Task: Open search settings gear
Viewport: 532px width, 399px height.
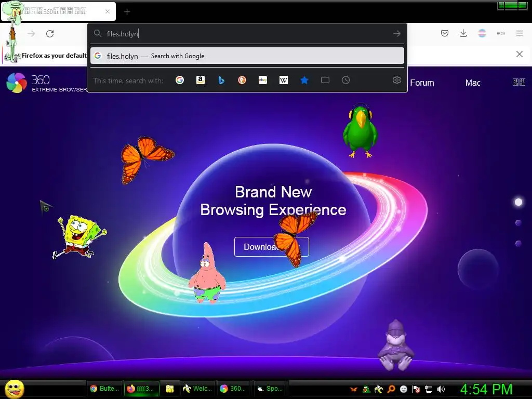Action: coord(396,80)
